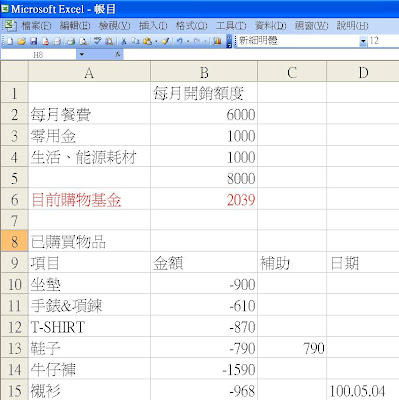The width and height of the screenshot is (399, 400).
Task: Open the 檢視(V) menu
Action: (x=115, y=25)
